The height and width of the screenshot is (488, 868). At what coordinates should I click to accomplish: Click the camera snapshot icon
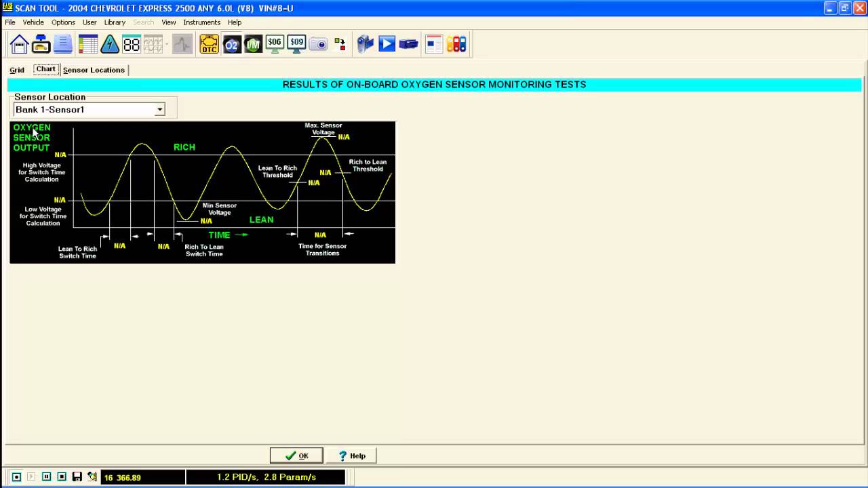click(318, 45)
